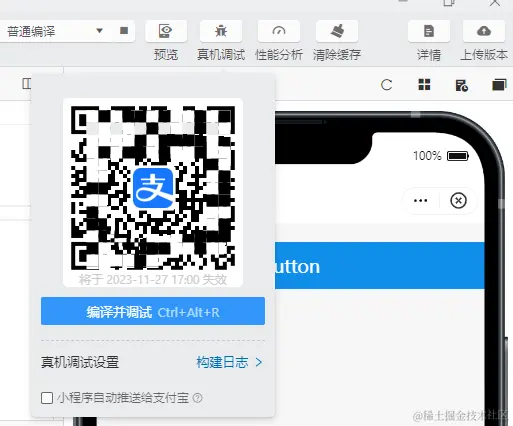Viewport: 513px width, 426px height.
Task: Click the 清除缓存 label text
Action: (x=337, y=55)
